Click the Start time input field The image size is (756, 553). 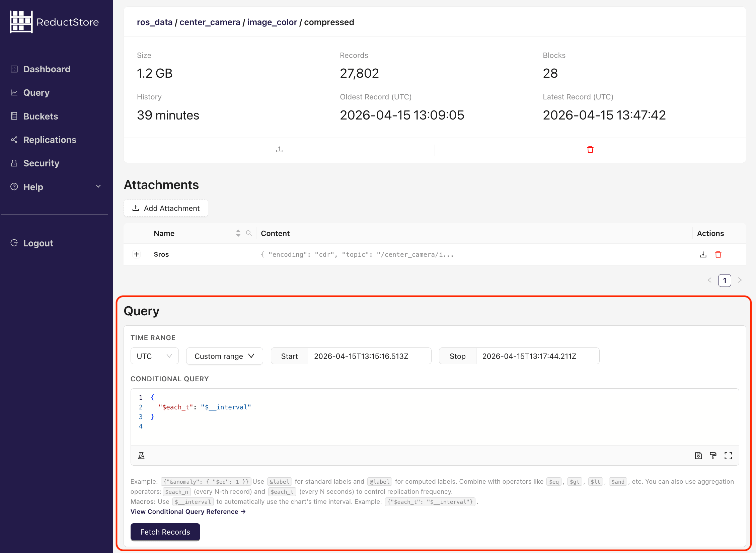[370, 356]
